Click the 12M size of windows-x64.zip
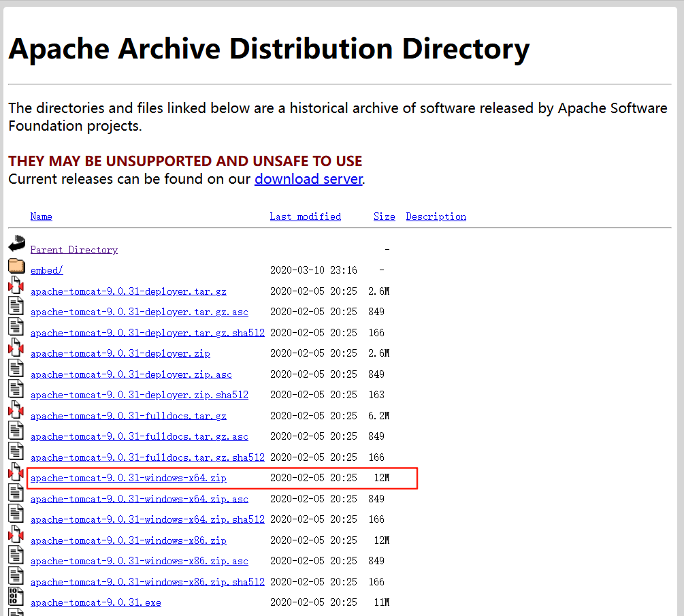Image resolution: width=684 pixels, height=616 pixels. click(382, 478)
